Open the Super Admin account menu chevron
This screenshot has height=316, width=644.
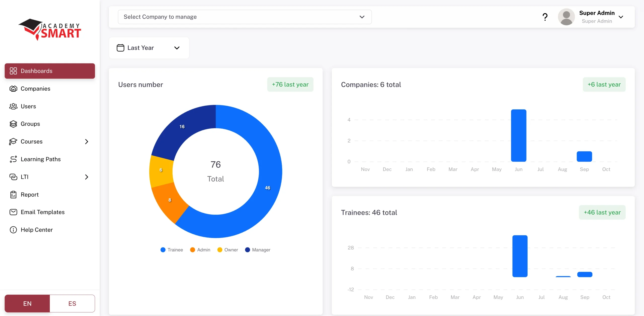tap(621, 17)
